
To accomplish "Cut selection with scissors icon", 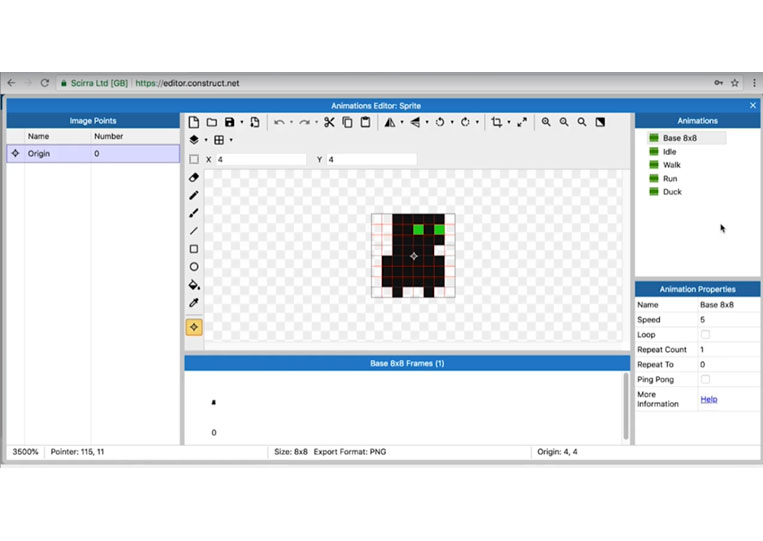I will tap(329, 122).
